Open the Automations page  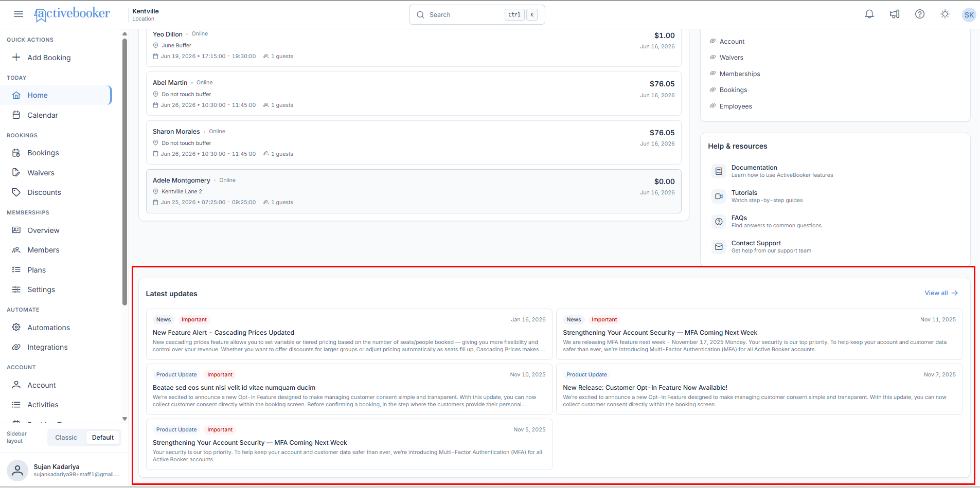(56, 328)
